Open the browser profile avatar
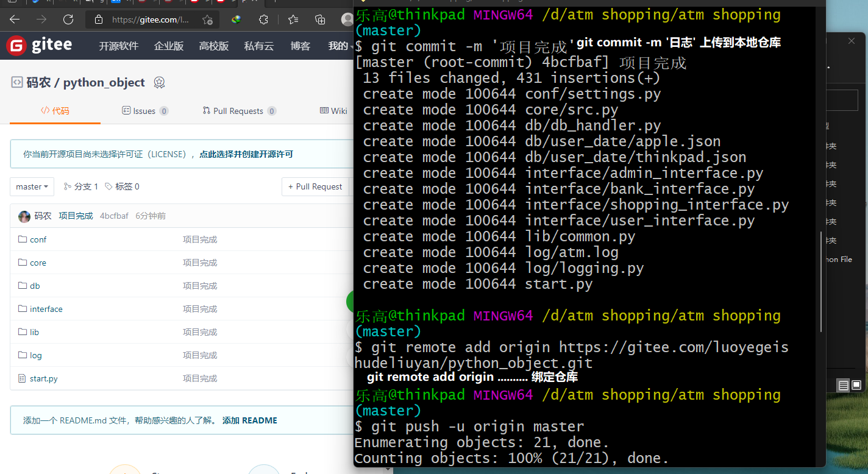 (x=347, y=19)
